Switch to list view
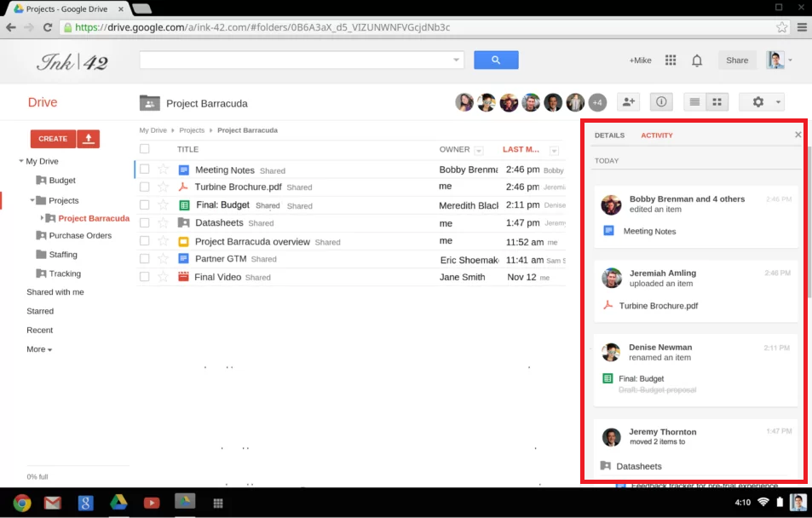The image size is (812, 518). point(694,102)
